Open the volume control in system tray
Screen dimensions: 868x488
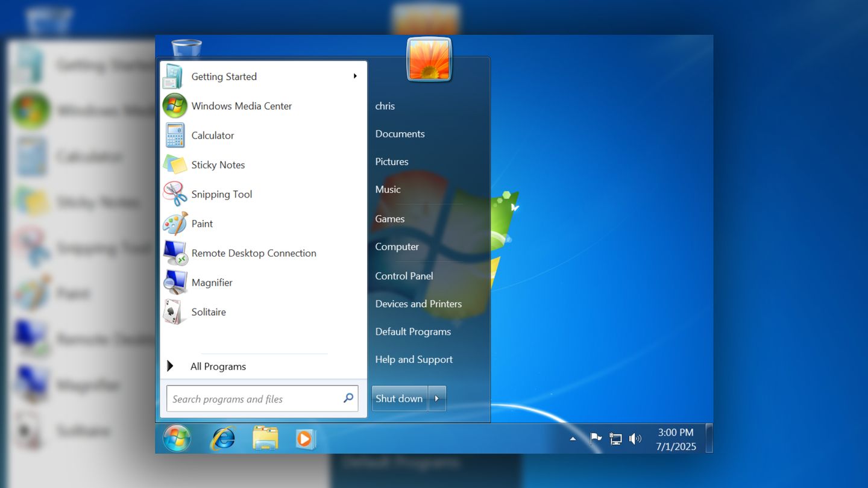tap(636, 439)
